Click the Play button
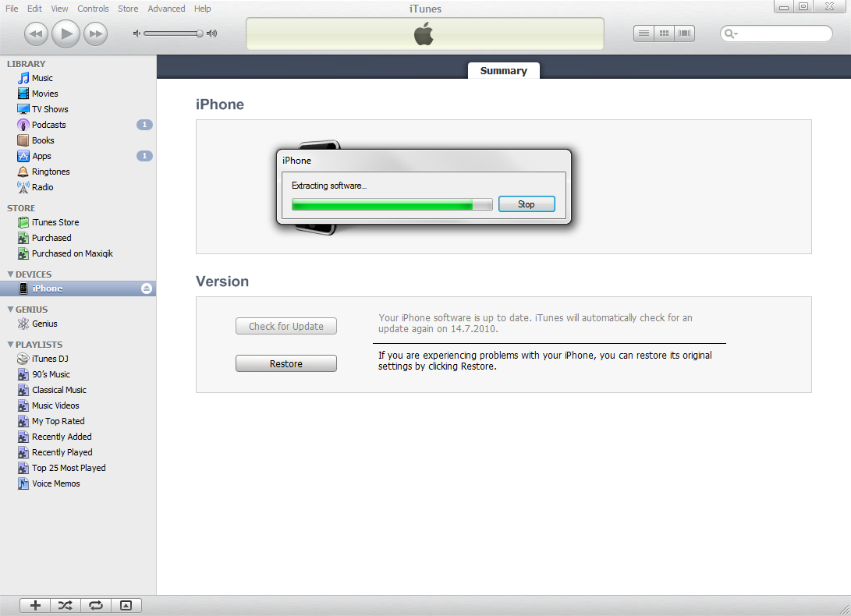Viewport: 851px width, 616px height. pyautogui.click(x=66, y=34)
